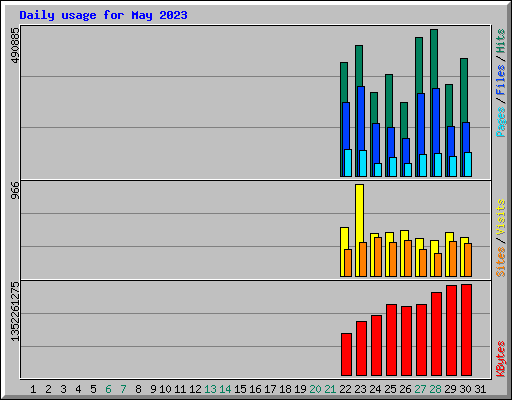Click the blue files bar for day 27
Screen dimensions: 512x400
pos(421,124)
